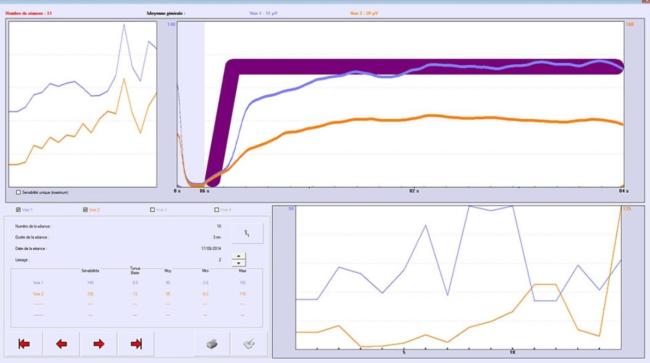The height and width of the screenshot is (363, 650).
Task: Select the red Nombre de séances label
Action: tap(29, 13)
